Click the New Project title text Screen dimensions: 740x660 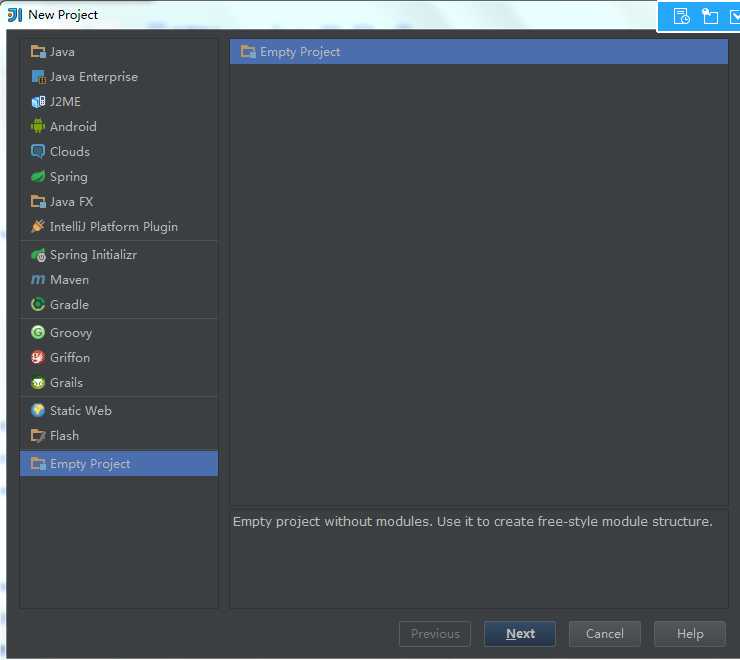(x=63, y=15)
